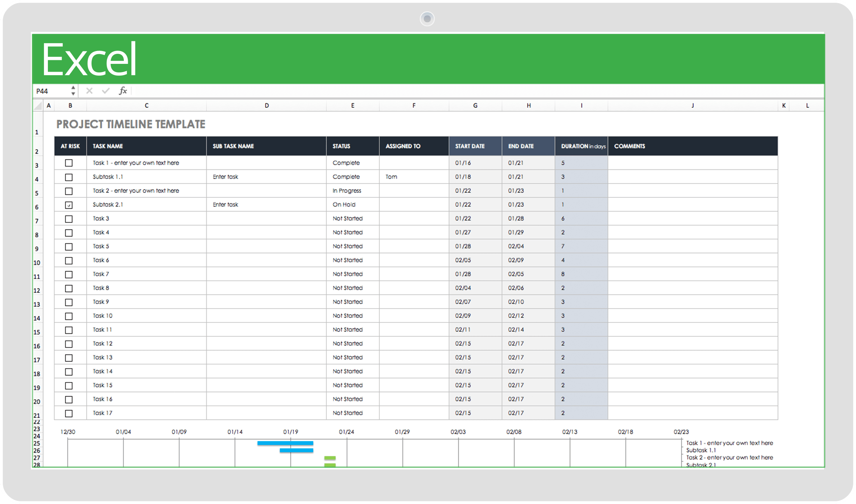Check the At Risk box for Task 1
This screenshot has height=504, width=856.
point(69,163)
